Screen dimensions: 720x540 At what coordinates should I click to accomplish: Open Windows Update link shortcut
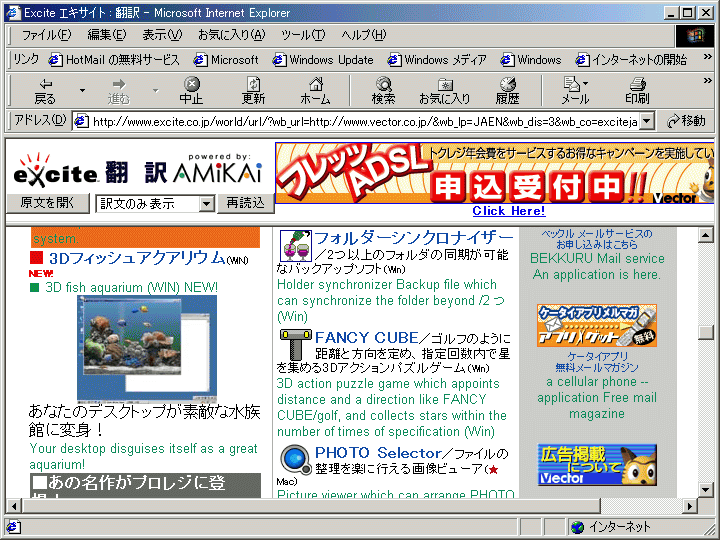point(323,60)
